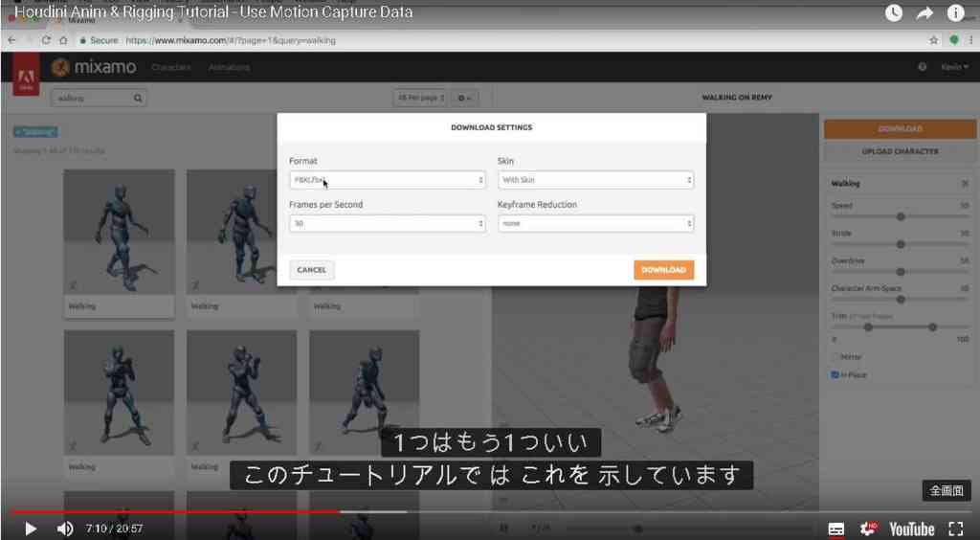The width and height of the screenshot is (980, 540).
Task: Click the Watch Later clock icon
Action: pyautogui.click(x=894, y=13)
